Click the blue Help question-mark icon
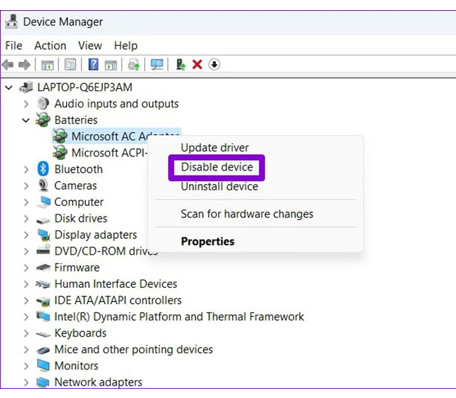 tap(93, 64)
